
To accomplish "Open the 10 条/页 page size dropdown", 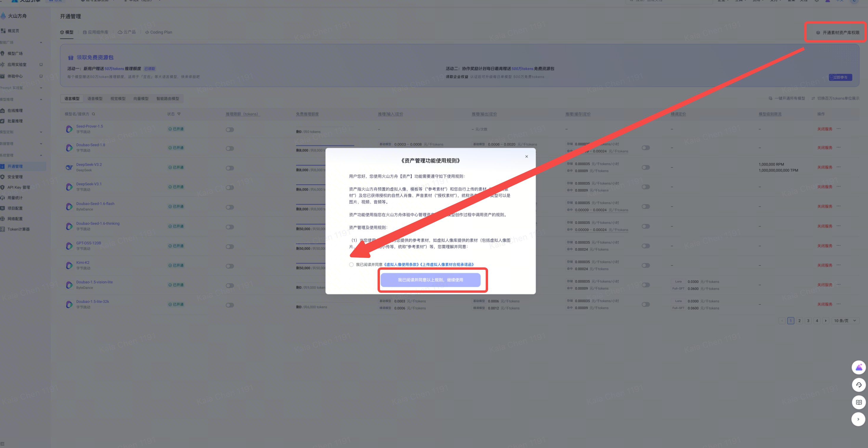I will click(x=845, y=321).
